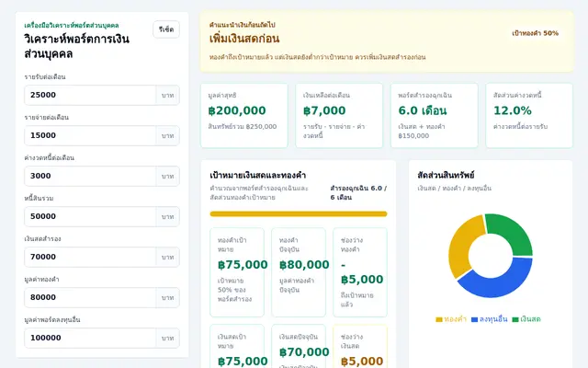This screenshot has height=368, width=588.
Task: Edit the รายรับต่อเดือน field showing 25000
Action: coord(90,95)
